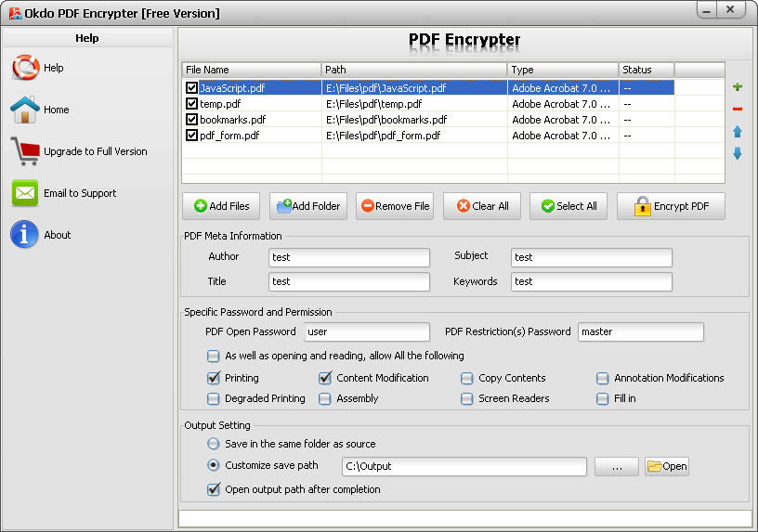Click path E:\Files\pdf\bookmarks.pdf cell
This screenshot has height=532, width=758.
coord(414,120)
